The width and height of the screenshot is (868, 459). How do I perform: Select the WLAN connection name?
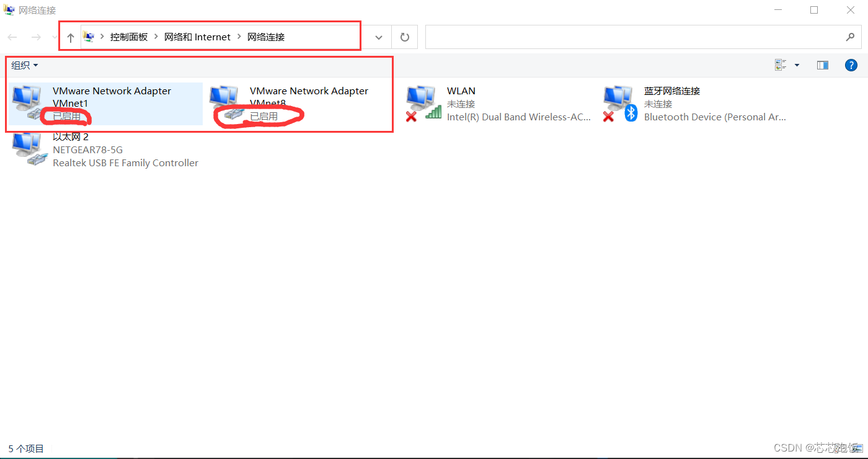click(461, 91)
